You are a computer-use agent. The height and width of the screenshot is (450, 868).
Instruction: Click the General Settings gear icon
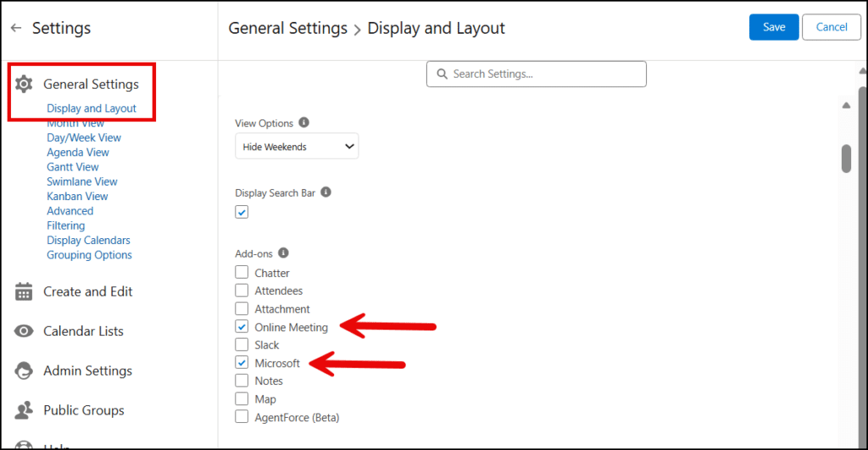[x=25, y=84]
